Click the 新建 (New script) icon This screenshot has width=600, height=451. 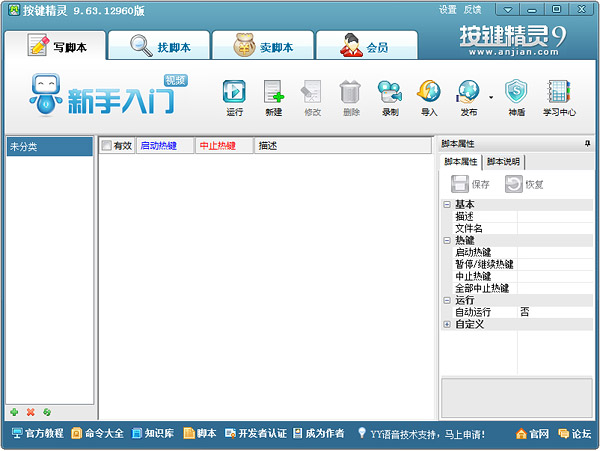[273, 94]
